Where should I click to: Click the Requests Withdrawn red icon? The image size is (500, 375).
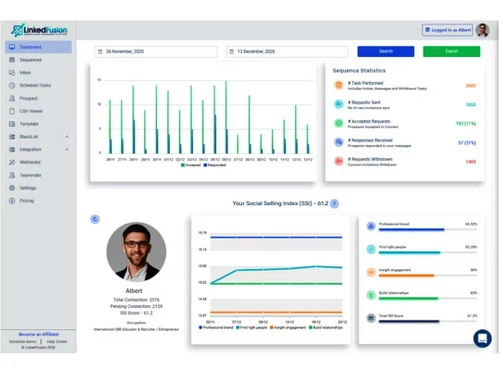click(x=339, y=161)
